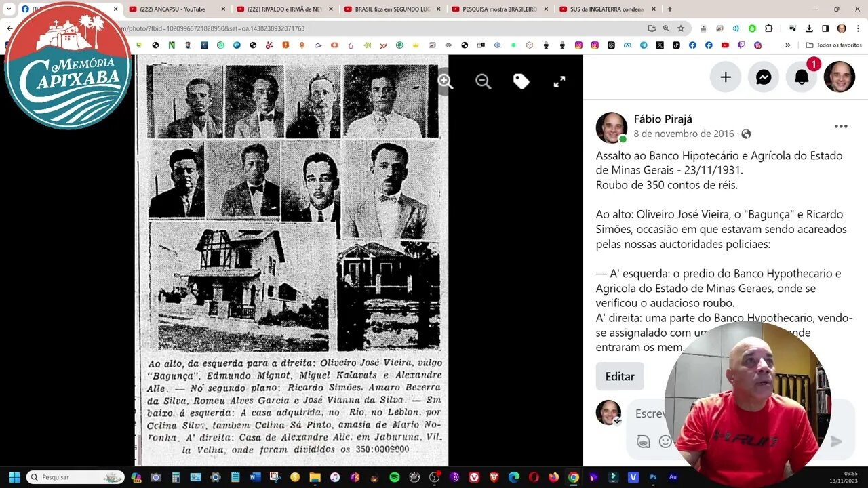
Task: Open Facebook notifications bell
Action: point(802,77)
